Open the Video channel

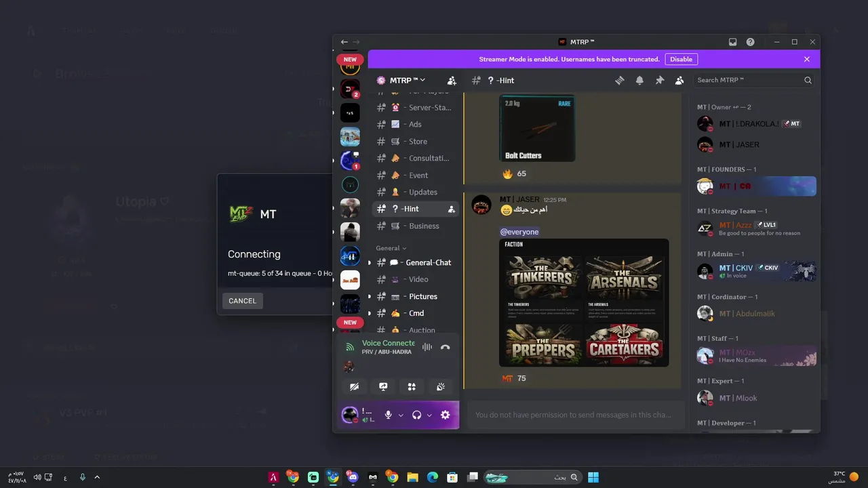[x=415, y=279]
